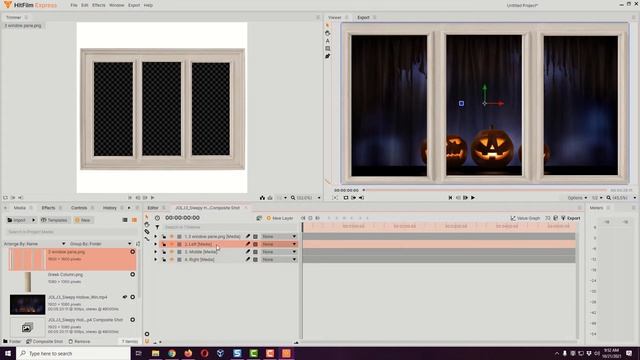640x360 pixels.
Task: Click the New Layer button
Action: coord(280,218)
